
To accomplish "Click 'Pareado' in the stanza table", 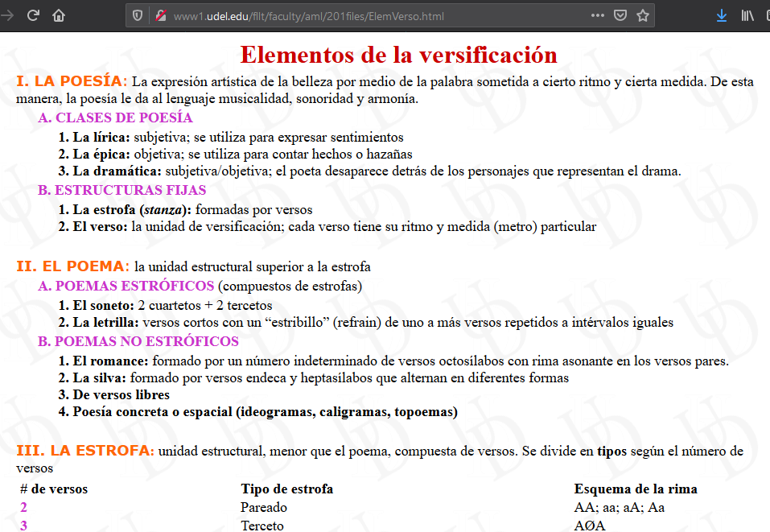I will click(263, 508).
